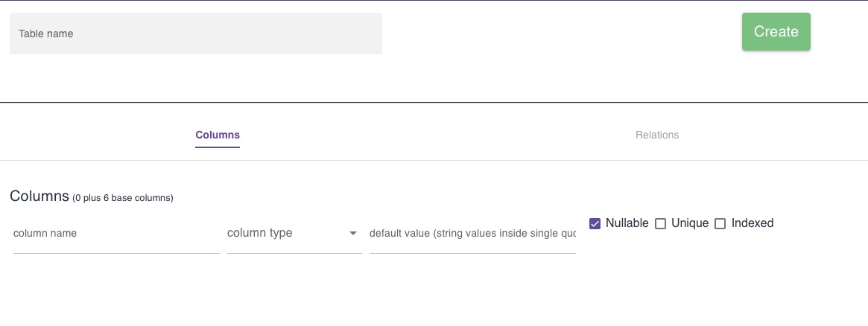Enable the Unique checkbox
The width and height of the screenshot is (868, 326).
(x=660, y=223)
